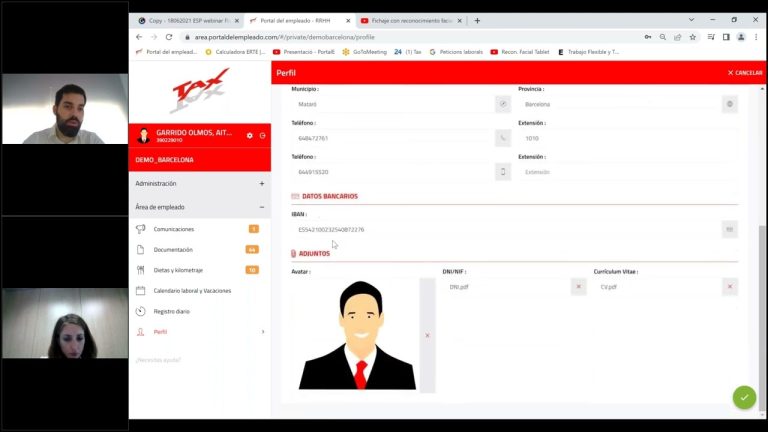The width and height of the screenshot is (768, 432).
Task: Click the Provincia globe icon
Action: point(730,104)
